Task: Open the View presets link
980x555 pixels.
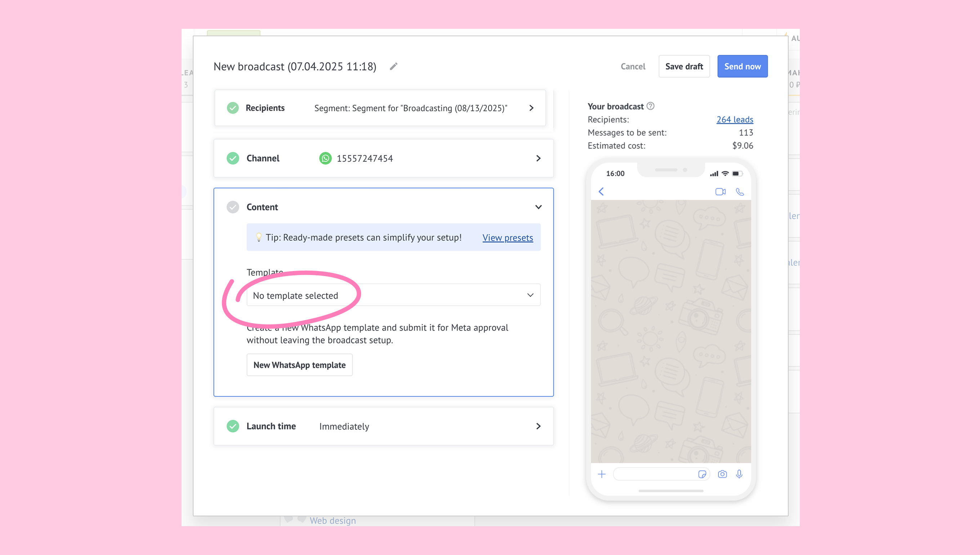Action: (508, 237)
